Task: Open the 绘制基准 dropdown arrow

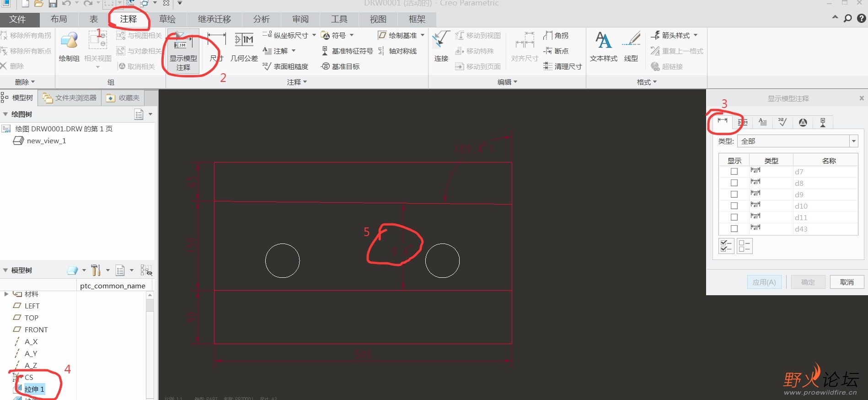Action: click(x=423, y=35)
